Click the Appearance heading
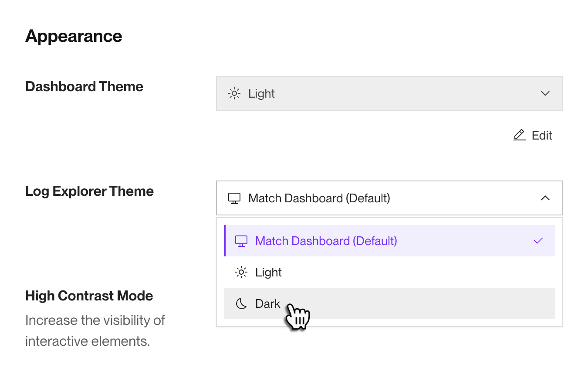Screen dimensions: 588x375 [x=74, y=36]
